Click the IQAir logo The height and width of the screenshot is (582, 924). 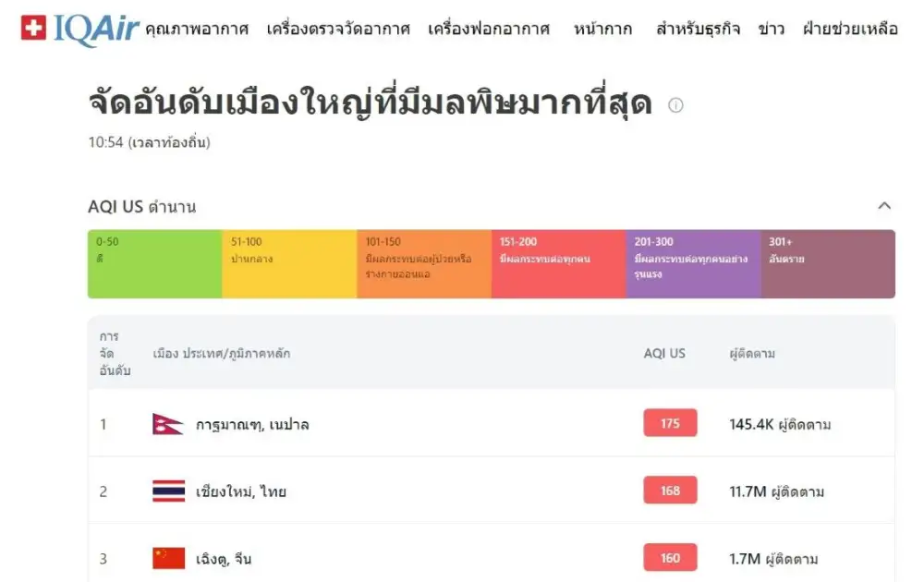[x=80, y=29]
